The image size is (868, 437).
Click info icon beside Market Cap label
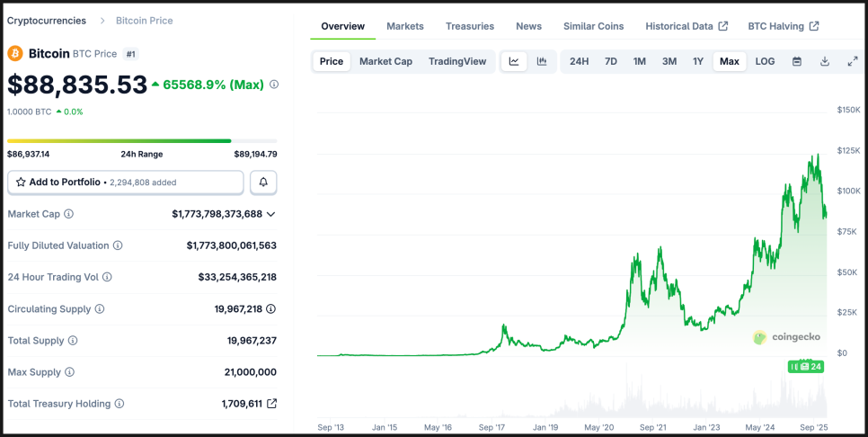pyautogui.click(x=69, y=214)
